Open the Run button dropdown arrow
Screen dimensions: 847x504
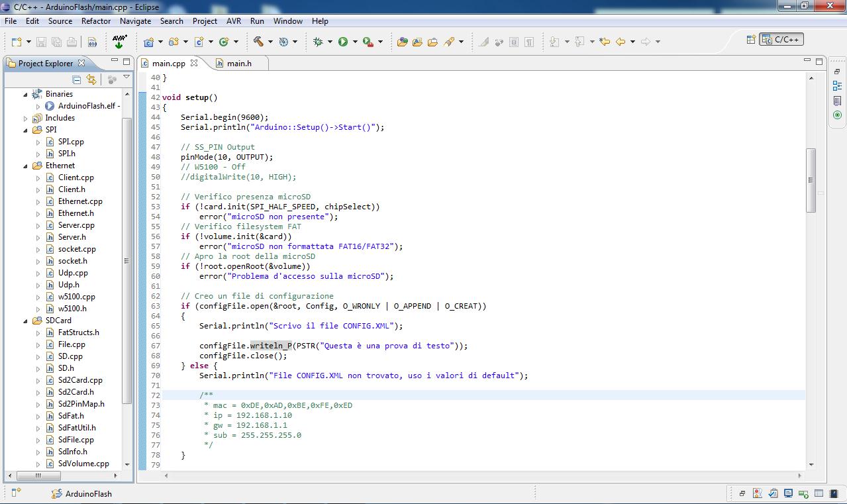point(355,42)
